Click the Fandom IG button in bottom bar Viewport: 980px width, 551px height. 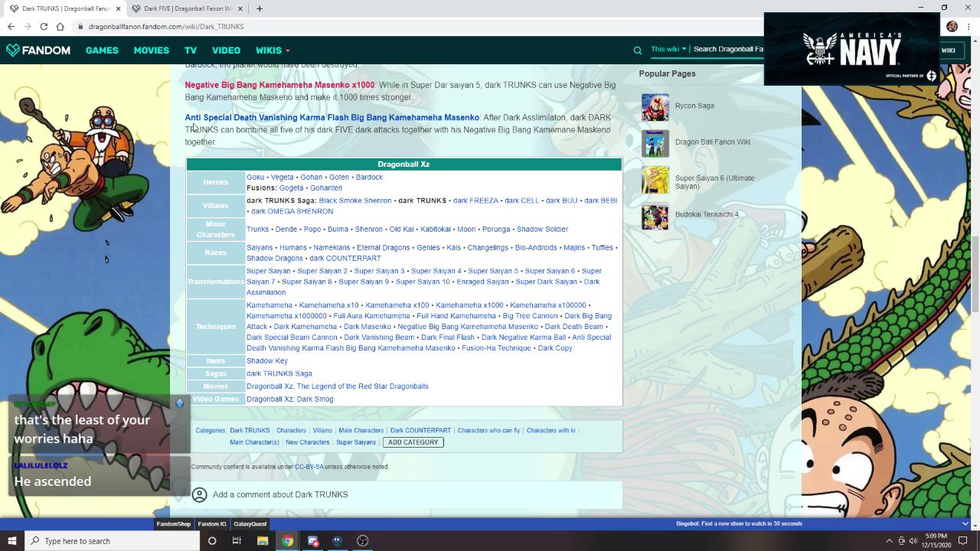tap(212, 524)
